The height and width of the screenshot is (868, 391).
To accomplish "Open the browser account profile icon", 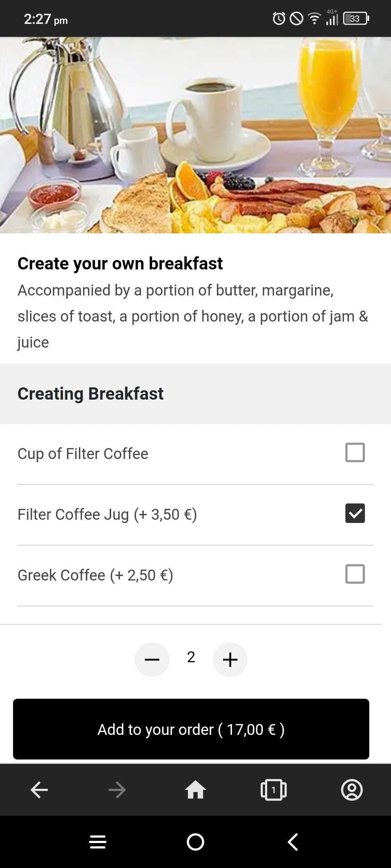I will tap(352, 790).
